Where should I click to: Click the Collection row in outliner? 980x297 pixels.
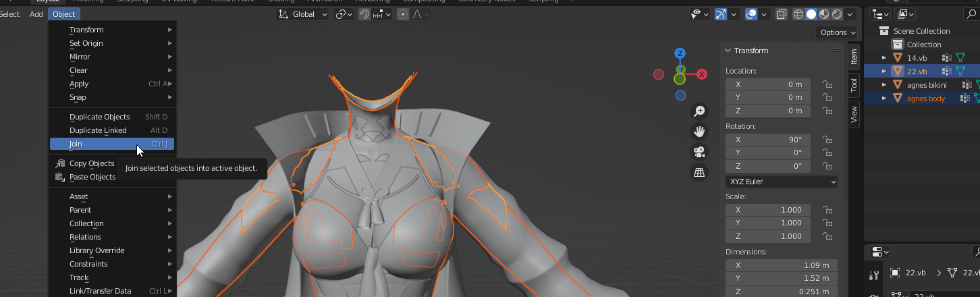click(x=923, y=45)
